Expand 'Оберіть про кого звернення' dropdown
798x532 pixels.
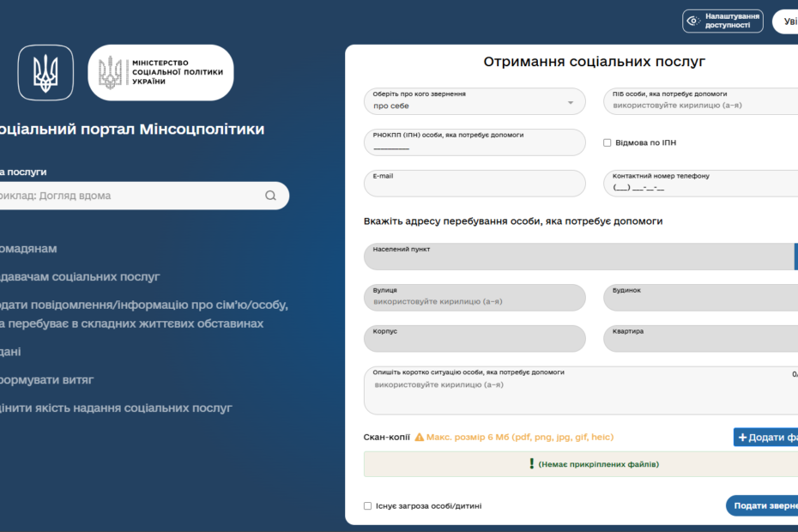571,102
